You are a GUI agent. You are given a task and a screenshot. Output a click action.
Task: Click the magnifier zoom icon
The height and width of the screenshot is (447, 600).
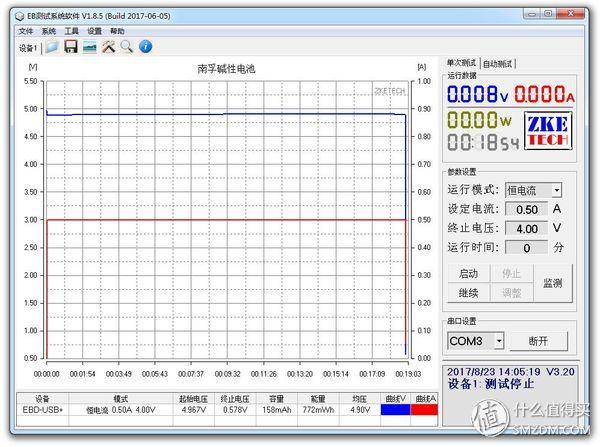click(127, 47)
